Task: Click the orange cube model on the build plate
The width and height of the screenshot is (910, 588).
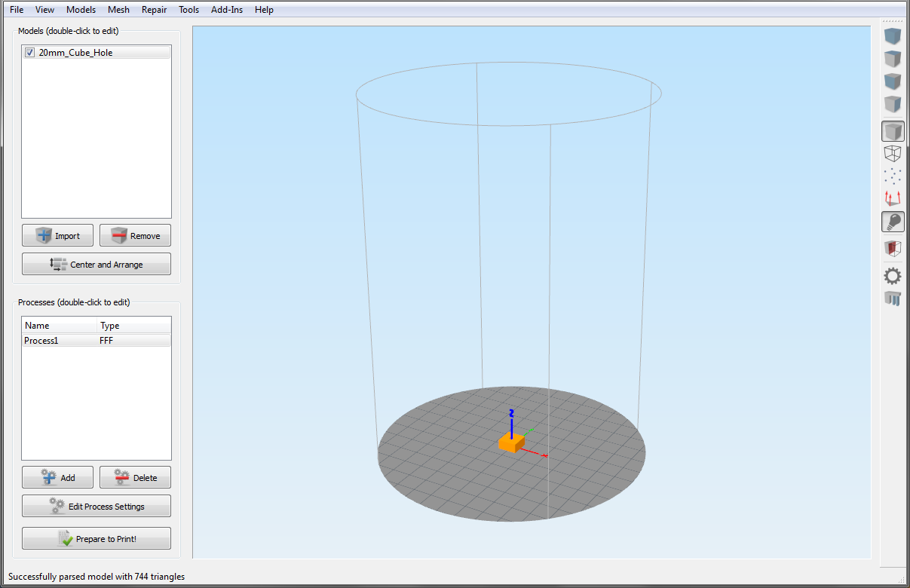Action: [510, 443]
